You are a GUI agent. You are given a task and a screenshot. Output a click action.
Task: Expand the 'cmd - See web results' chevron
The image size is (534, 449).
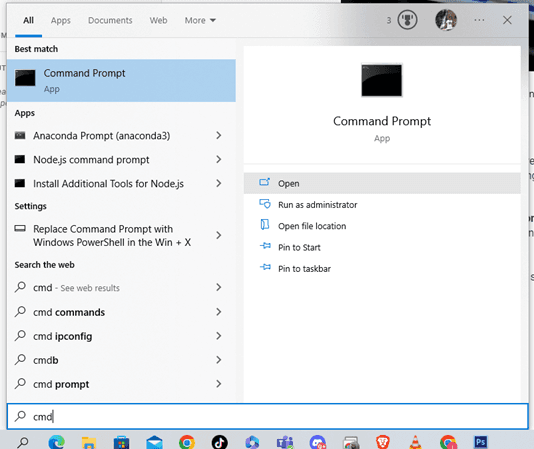(x=219, y=288)
